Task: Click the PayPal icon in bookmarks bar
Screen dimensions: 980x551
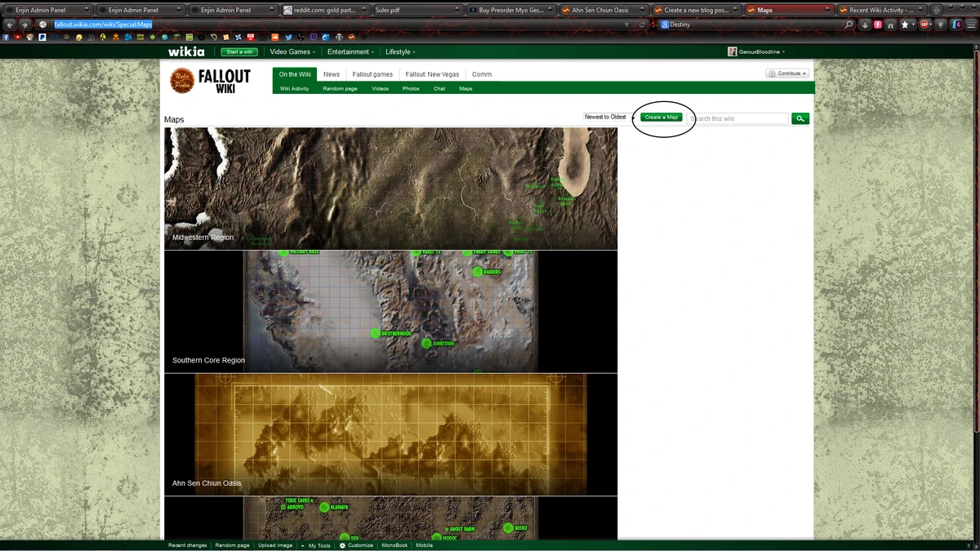Action: coord(42,37)
